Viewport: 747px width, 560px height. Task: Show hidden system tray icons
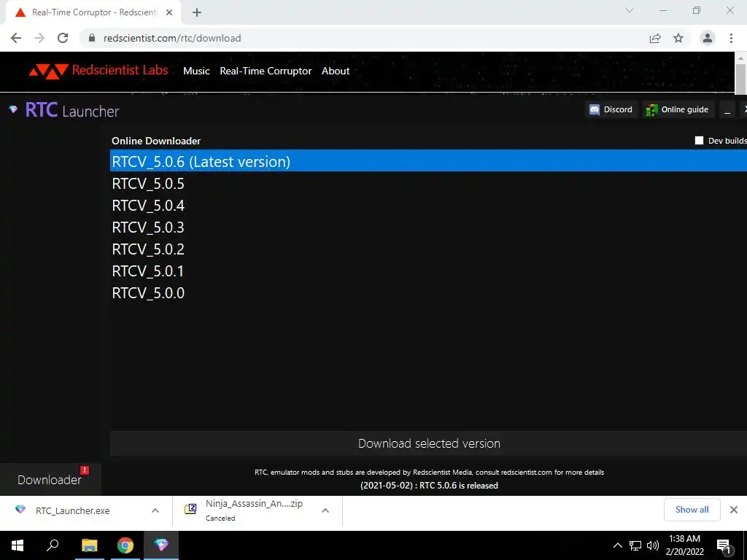[617, 545]
